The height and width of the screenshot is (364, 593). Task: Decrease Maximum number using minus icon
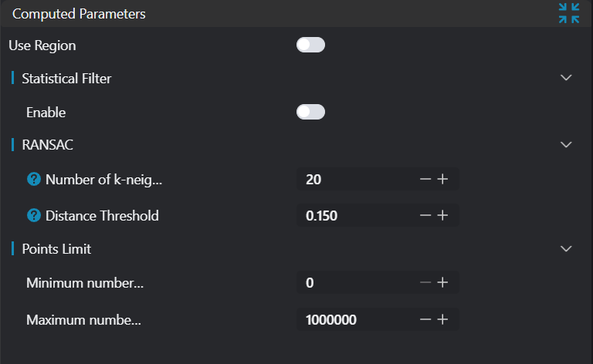coord(425,319)
